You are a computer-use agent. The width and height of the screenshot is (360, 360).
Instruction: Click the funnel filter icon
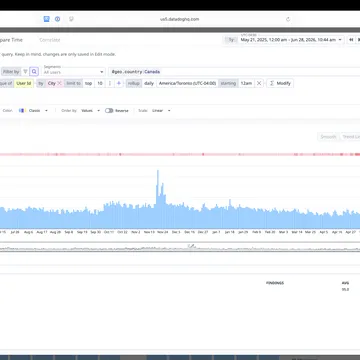click(x=25, y=72)
